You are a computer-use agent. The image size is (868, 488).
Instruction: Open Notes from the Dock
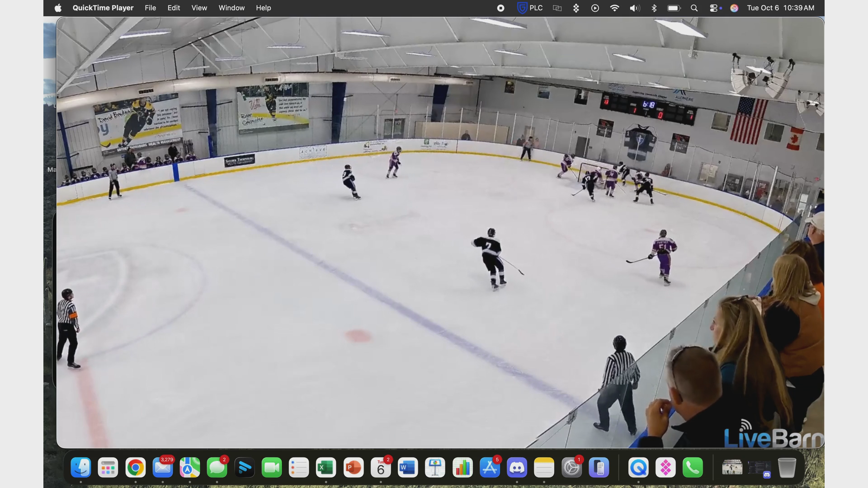click(544, 468)
